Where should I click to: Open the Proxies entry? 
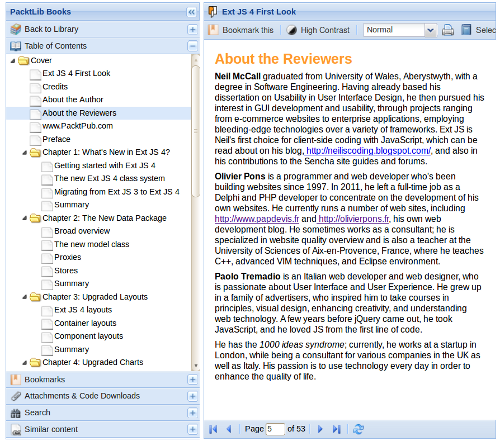point(68,257)
